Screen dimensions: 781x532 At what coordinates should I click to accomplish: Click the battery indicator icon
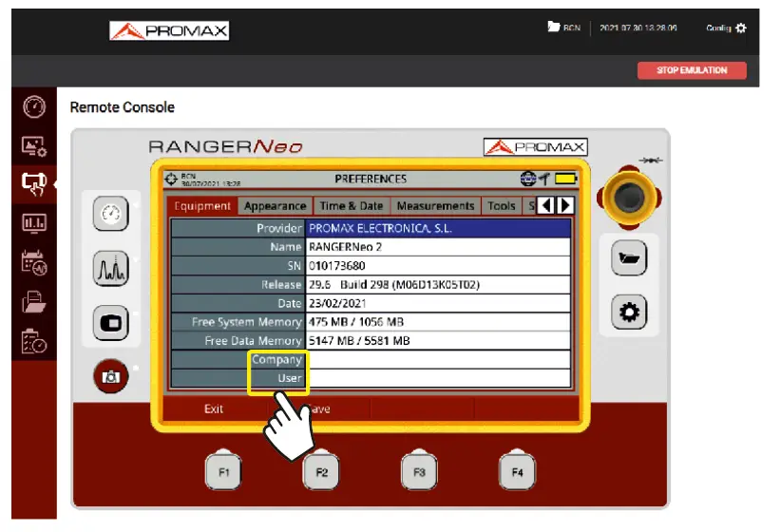565,179
